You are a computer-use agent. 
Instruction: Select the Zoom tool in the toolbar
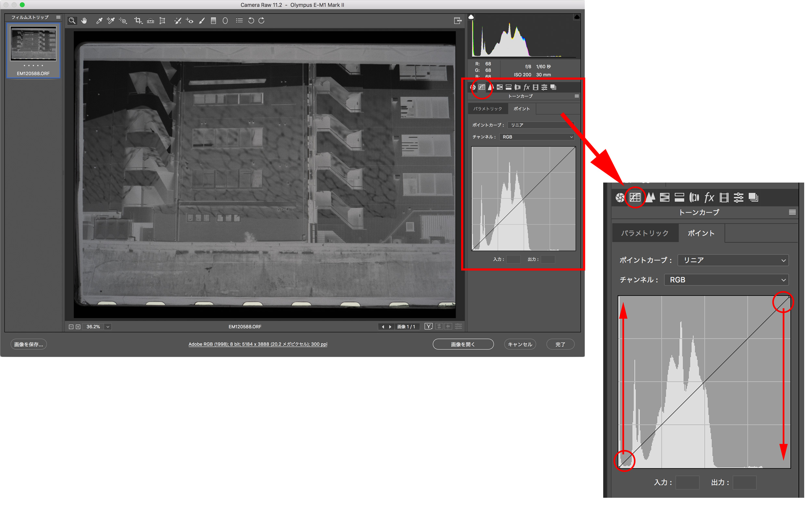72,21
